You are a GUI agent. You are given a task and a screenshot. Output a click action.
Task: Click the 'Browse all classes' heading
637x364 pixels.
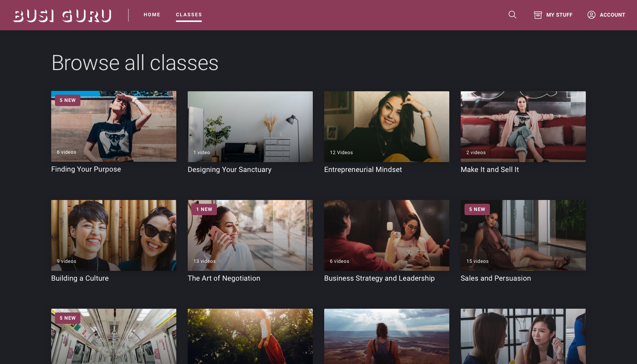point(135,63)
